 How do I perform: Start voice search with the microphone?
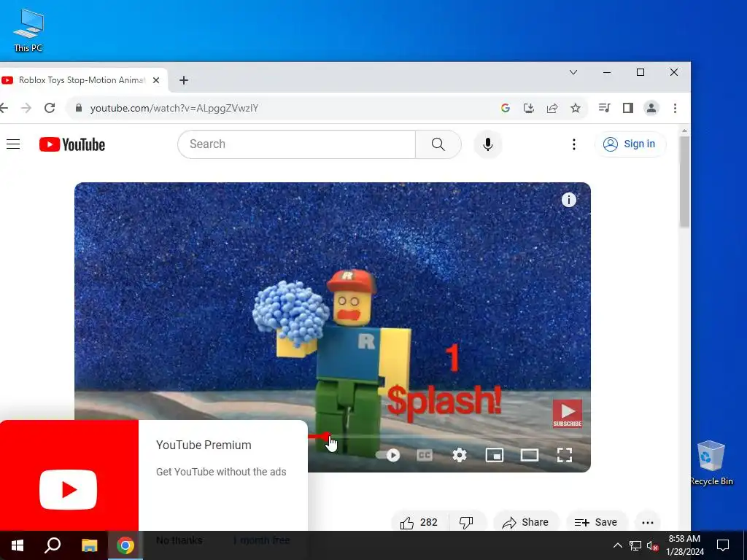click(487, 144)
